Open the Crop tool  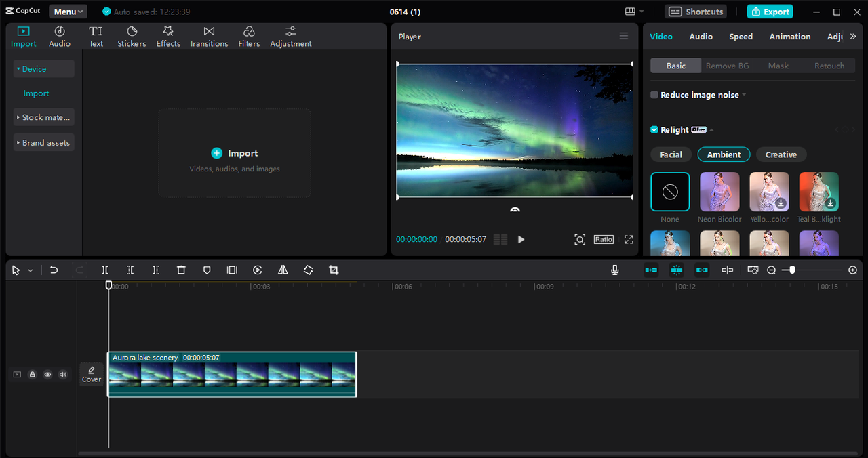(333, 270)
